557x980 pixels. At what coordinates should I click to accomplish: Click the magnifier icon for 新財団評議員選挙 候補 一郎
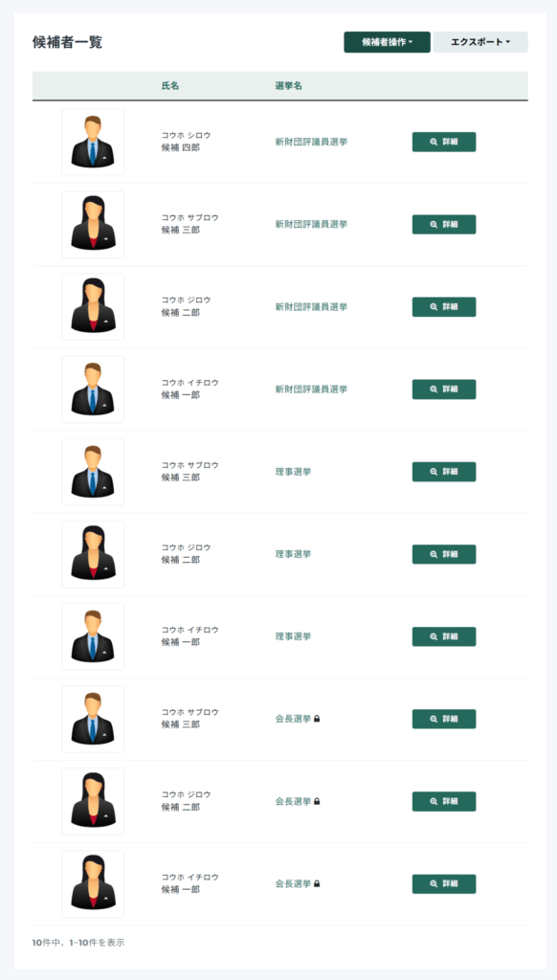pyautogui.click(x=434, y=390)
